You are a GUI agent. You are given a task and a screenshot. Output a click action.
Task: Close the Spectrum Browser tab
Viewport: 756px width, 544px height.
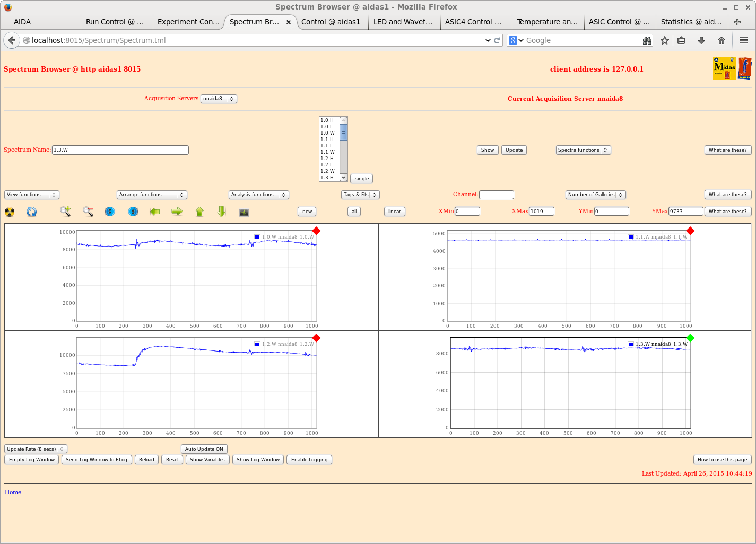point(289,22)
